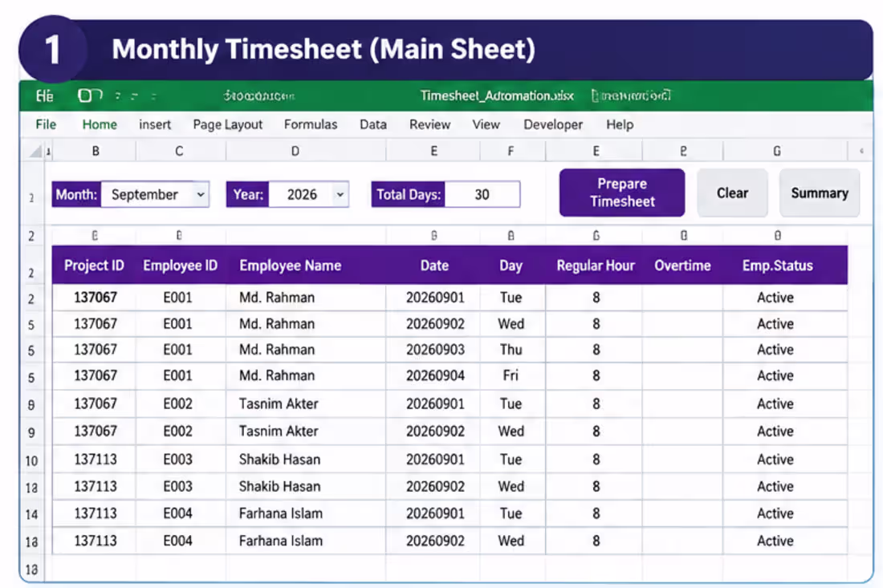
Task: Select Shakib Hasan cell for date 20260901
Action: [306, 459]
